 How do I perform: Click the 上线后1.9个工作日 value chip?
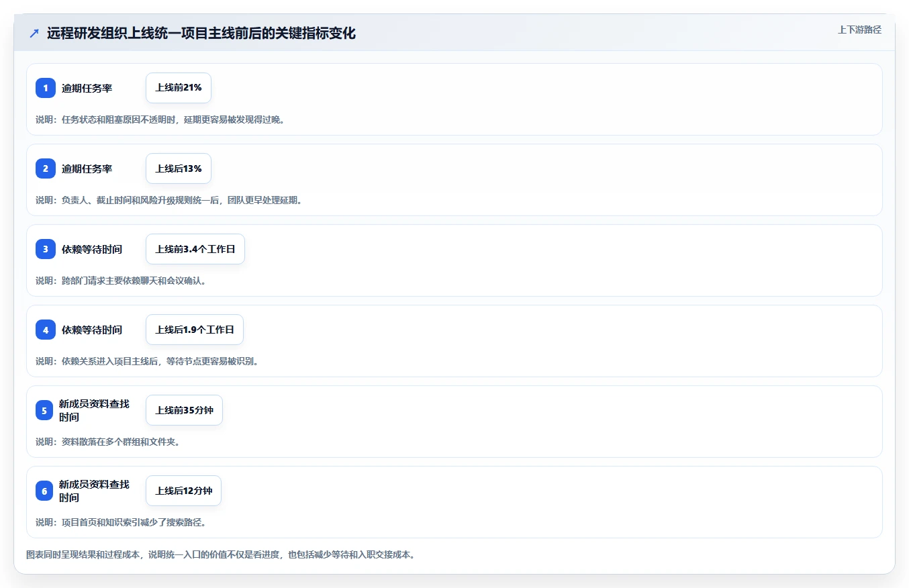[195, 330]
